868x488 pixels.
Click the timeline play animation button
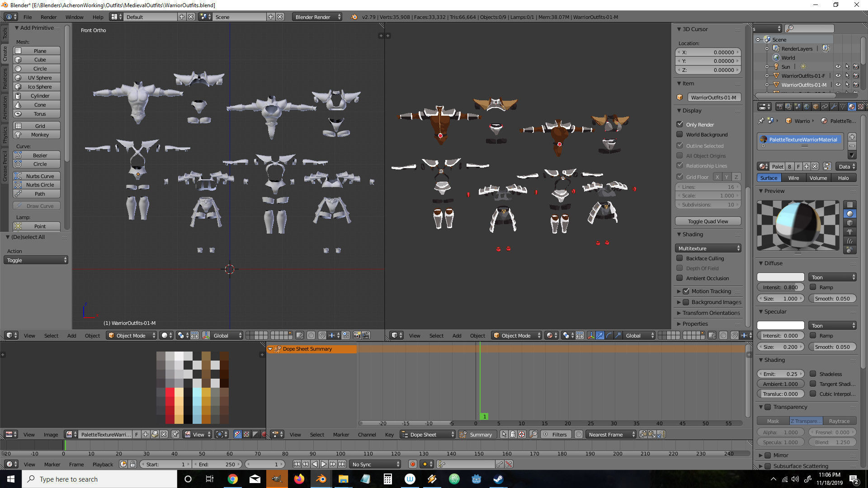(x=324, y=464)
